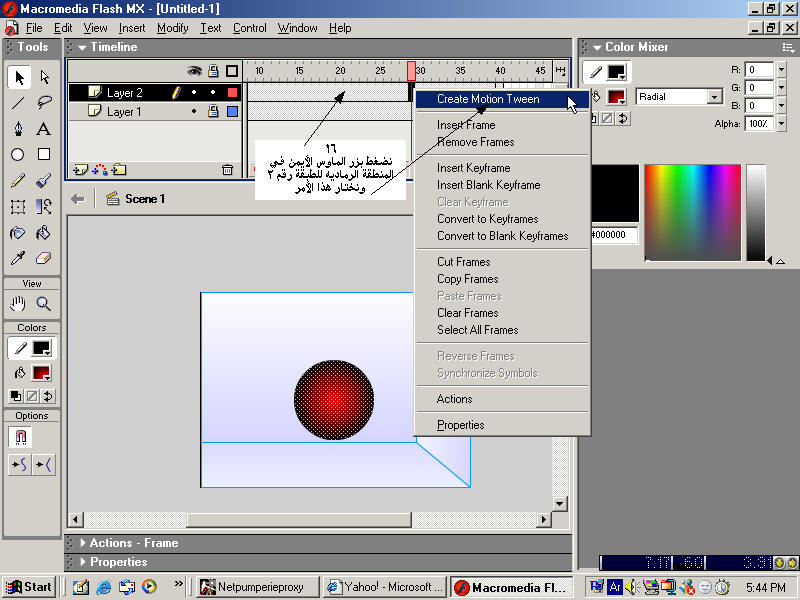The image size is (800, 600).
Task: Click fill color swatch in Color Mixer
Action: 616,97
